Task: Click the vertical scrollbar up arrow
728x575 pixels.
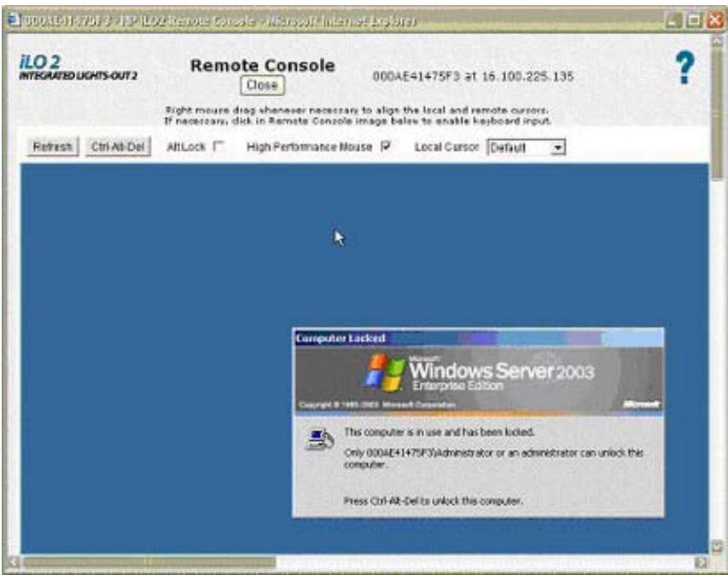Action: [x=718, y=42]
